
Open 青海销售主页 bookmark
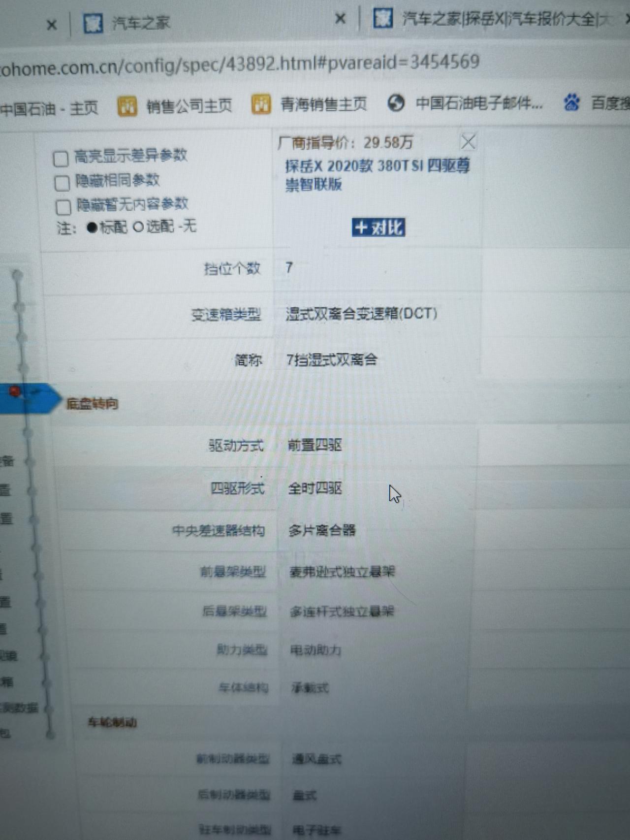(x=309, y=104)
